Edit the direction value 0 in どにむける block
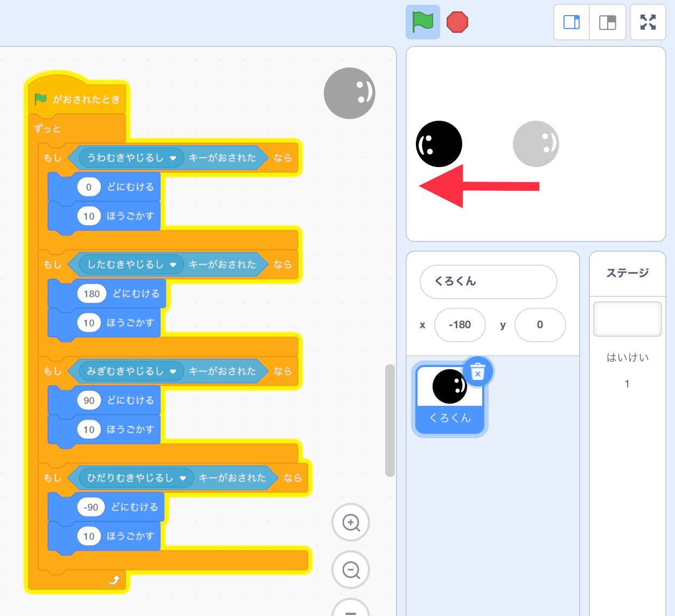 point(89,187)
